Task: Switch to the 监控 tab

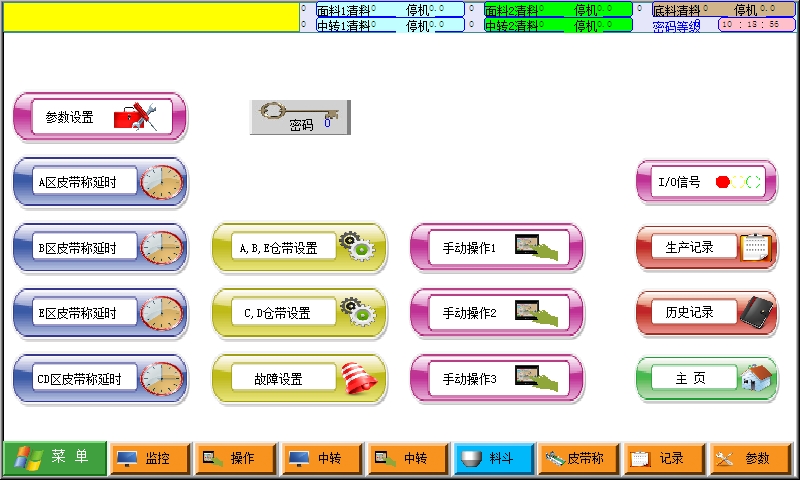Action: [x=149, y=458]
